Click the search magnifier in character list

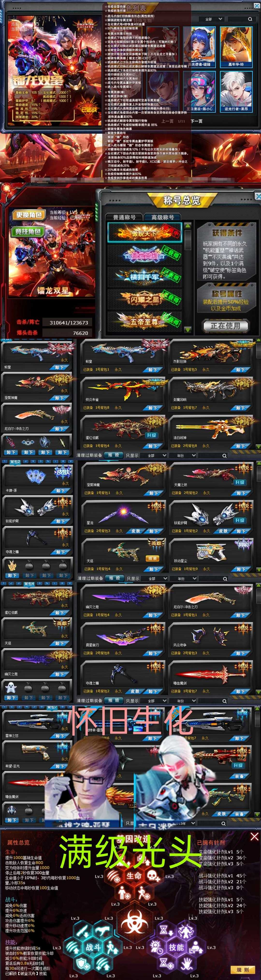[x=250, y=19]
